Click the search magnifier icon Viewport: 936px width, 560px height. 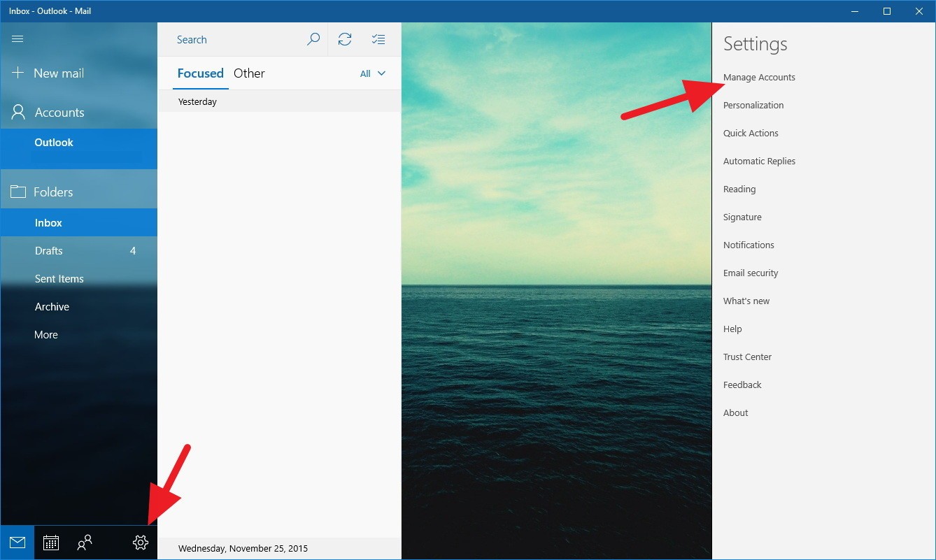click(x=313, y=39)
